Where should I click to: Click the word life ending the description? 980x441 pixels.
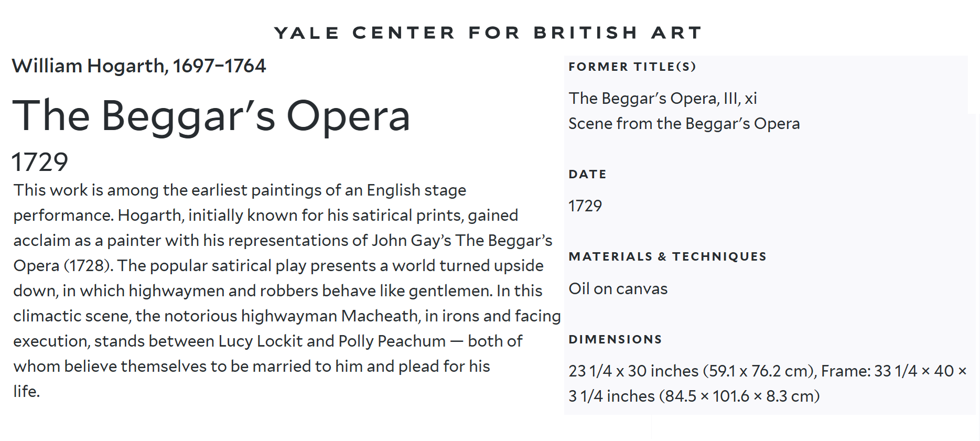click(27, 392)
